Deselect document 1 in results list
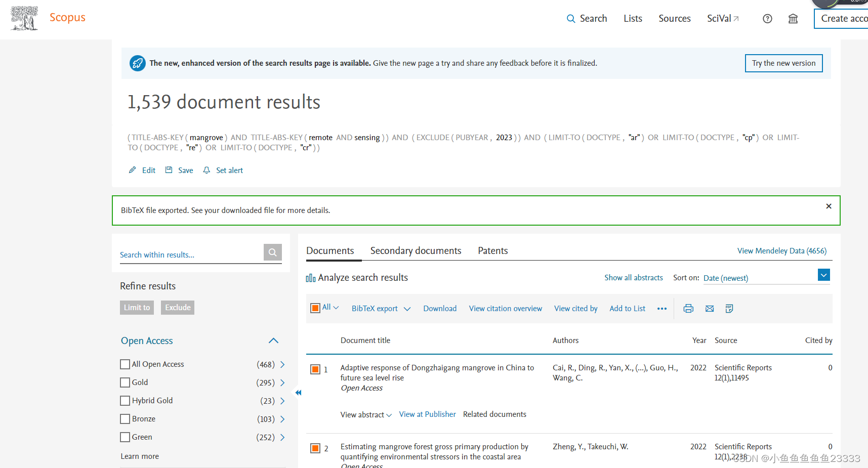Viewport: 868px width, 468px height. click(315, 369)
